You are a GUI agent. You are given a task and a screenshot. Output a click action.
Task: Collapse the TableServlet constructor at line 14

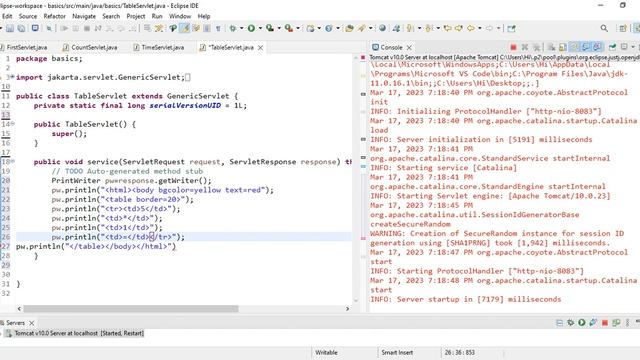point(13,124)
